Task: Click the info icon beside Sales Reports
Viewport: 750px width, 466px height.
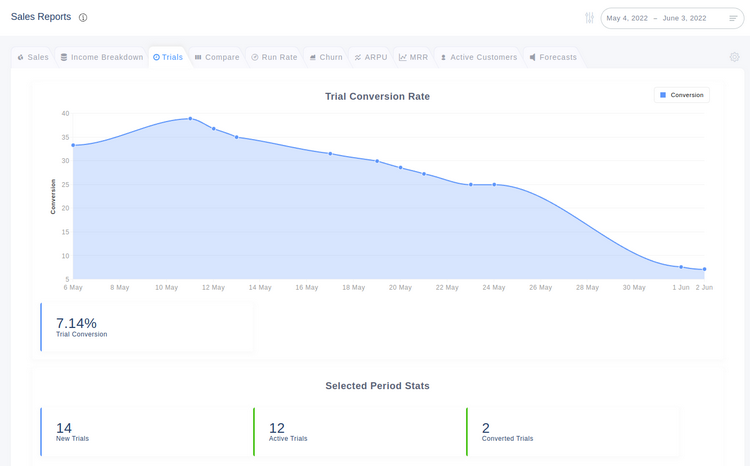Action: click(x=83, y=18)
